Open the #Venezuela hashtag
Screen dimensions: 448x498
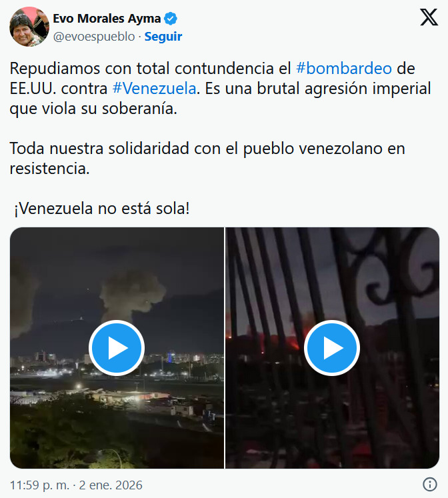[154, 88]
